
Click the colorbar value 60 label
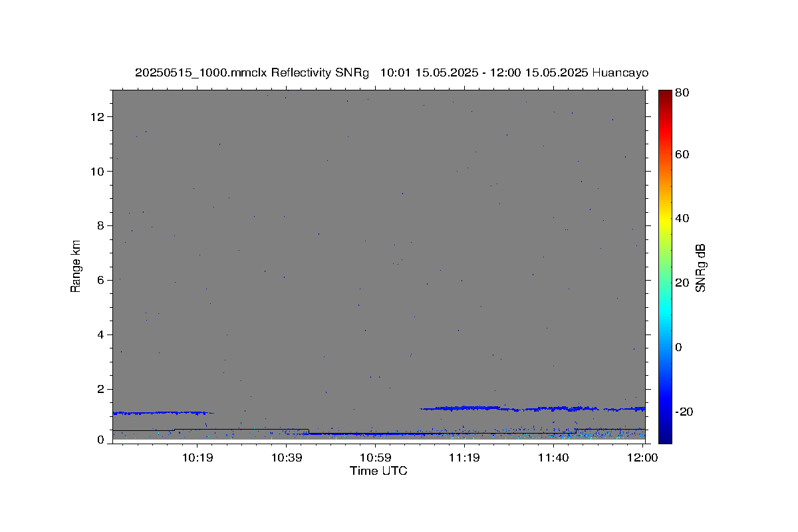tap(682, 154)
